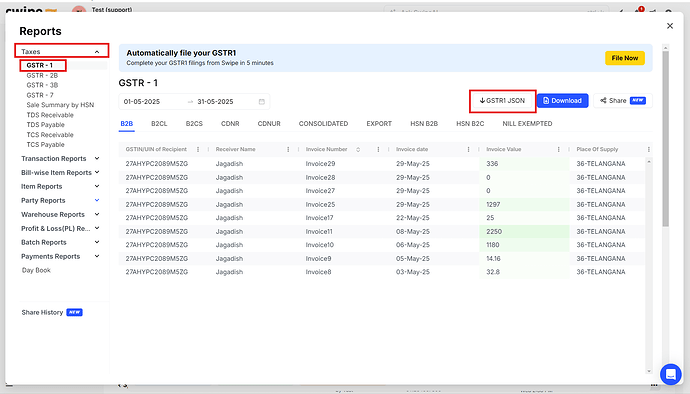This screenshot has height=394, width=690.
Task: Select the Invoice28 cell
Action: (320, 177)
